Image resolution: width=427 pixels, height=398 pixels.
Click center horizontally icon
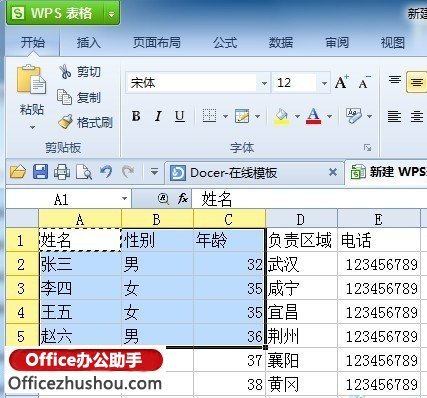417,116
